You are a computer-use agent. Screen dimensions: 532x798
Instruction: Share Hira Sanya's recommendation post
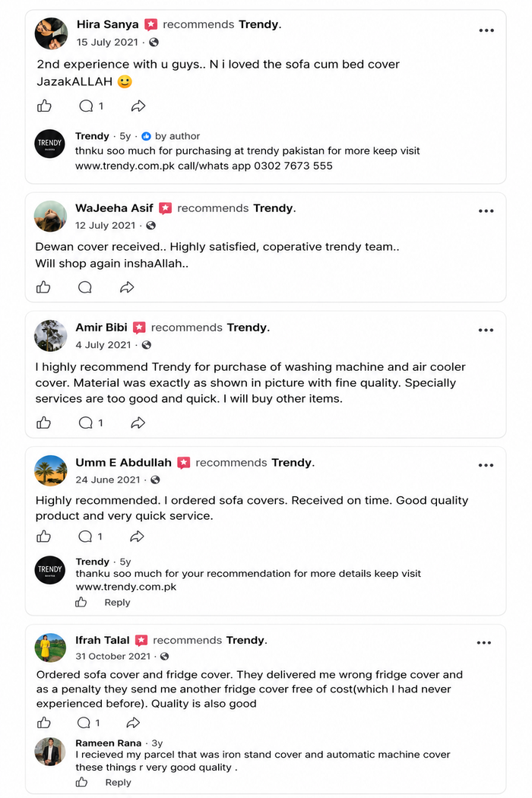pyautogui.click(x=138, y=106)
